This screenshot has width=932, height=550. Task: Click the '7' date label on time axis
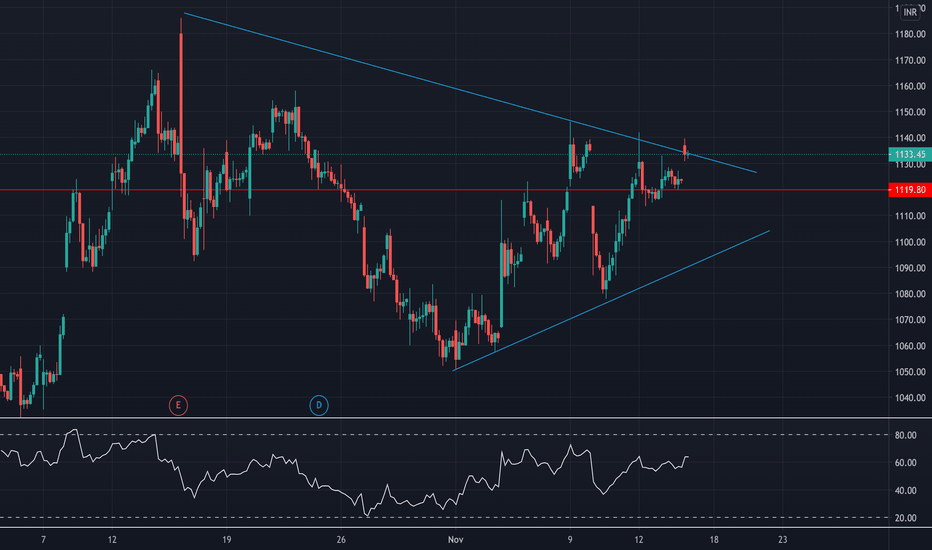point(43,540)
